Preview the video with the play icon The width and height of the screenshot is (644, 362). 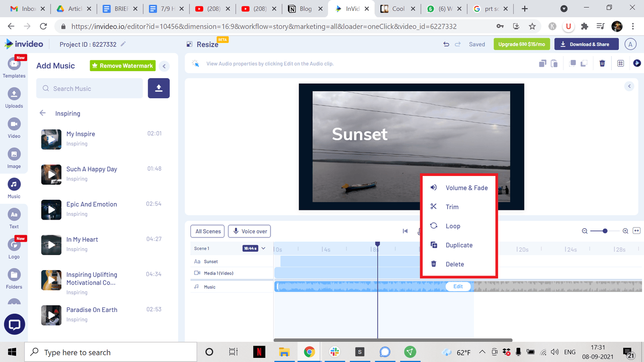[638, 63]
